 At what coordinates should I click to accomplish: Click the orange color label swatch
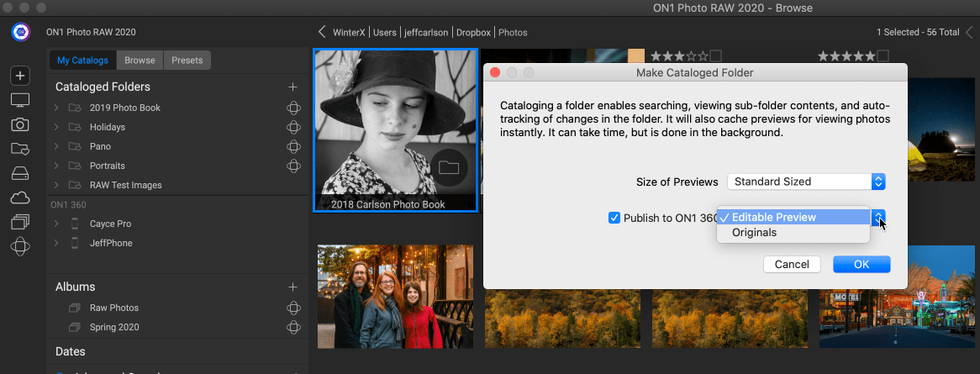coord(636,56)
